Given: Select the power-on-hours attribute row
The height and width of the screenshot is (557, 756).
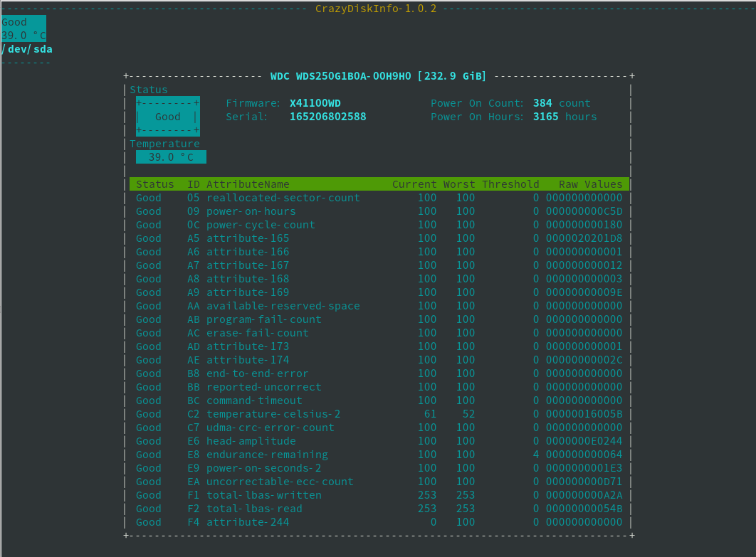Looking at the screenshot, I should [379, 211].
